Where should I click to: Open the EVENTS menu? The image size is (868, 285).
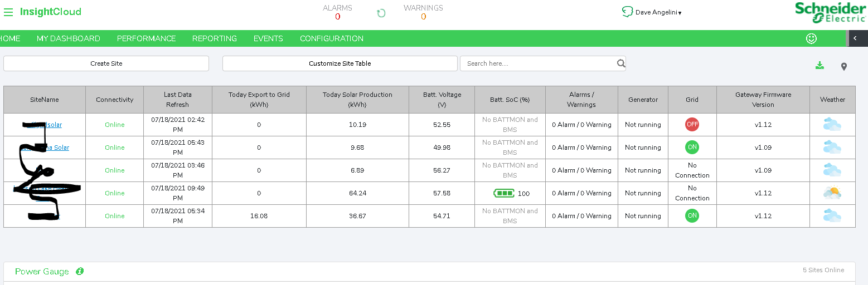[x=268, y=38]
